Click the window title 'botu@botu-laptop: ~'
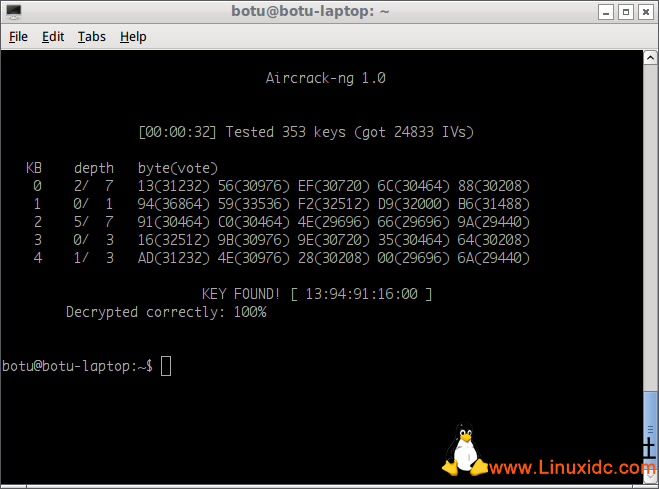659x489 pixels. (x=310, y=11)
